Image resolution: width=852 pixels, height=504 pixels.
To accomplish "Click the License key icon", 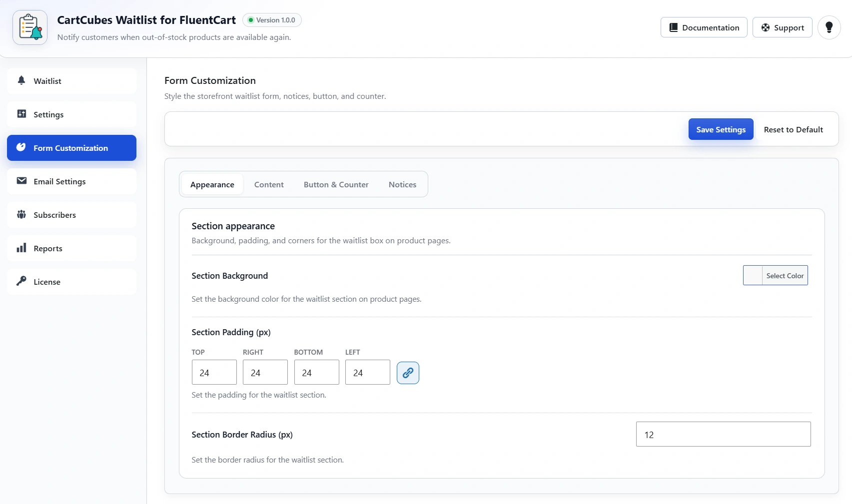I will (21, 281).
